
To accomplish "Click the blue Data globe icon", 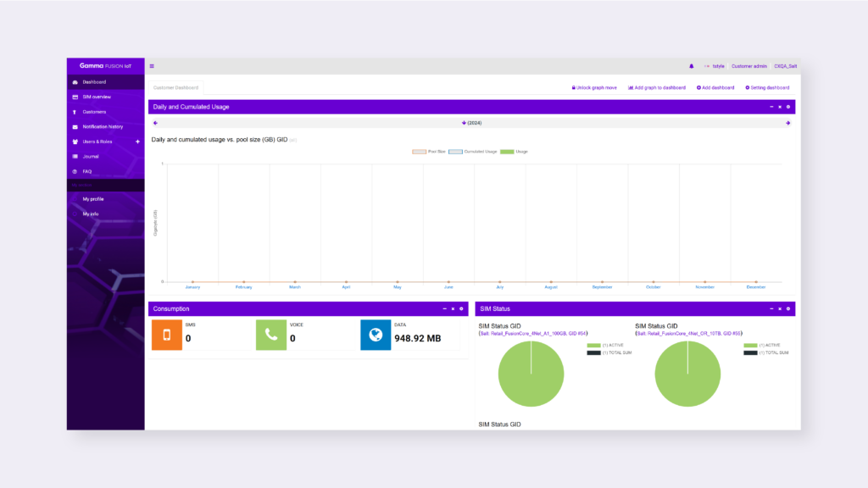I will point(376,335).
